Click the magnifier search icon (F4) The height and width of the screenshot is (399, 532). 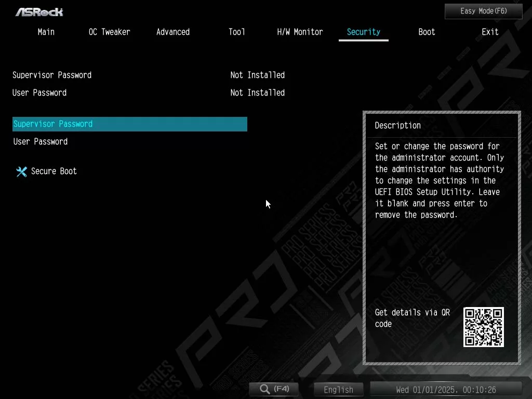[265, 389]
